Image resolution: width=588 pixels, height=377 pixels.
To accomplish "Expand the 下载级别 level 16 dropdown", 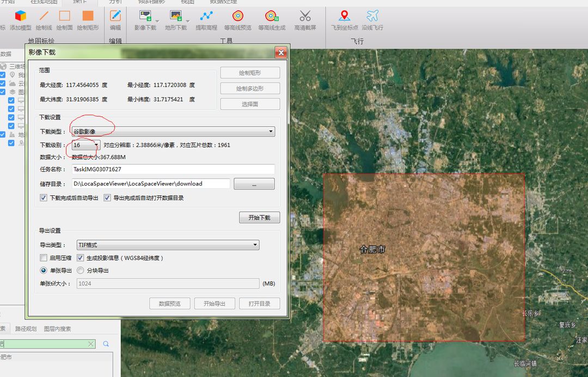I will [86, 145].
